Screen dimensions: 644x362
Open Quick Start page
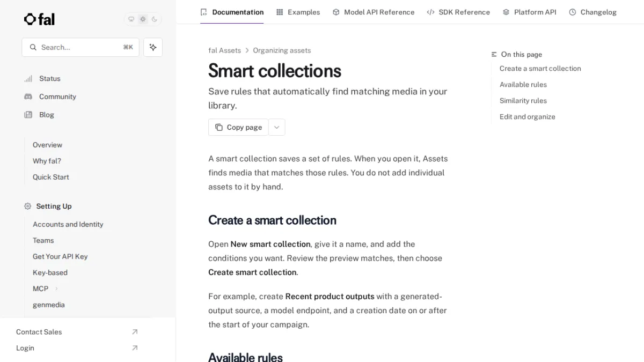click(x=51, y=177)
